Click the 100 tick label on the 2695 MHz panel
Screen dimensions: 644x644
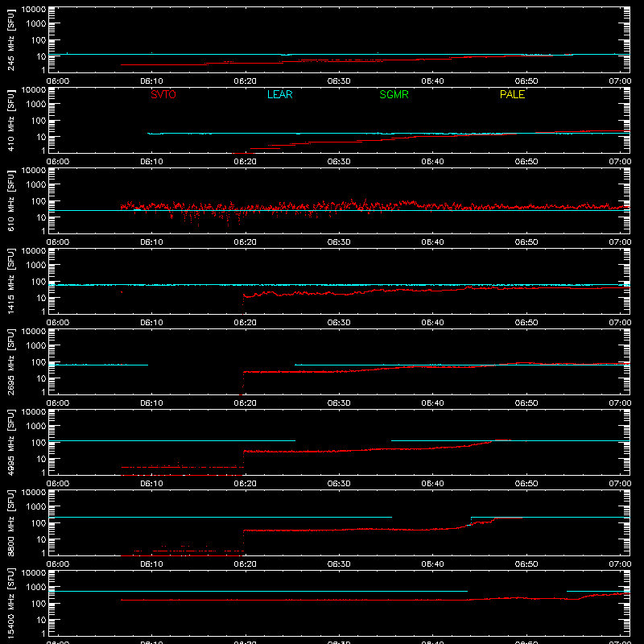39,362
